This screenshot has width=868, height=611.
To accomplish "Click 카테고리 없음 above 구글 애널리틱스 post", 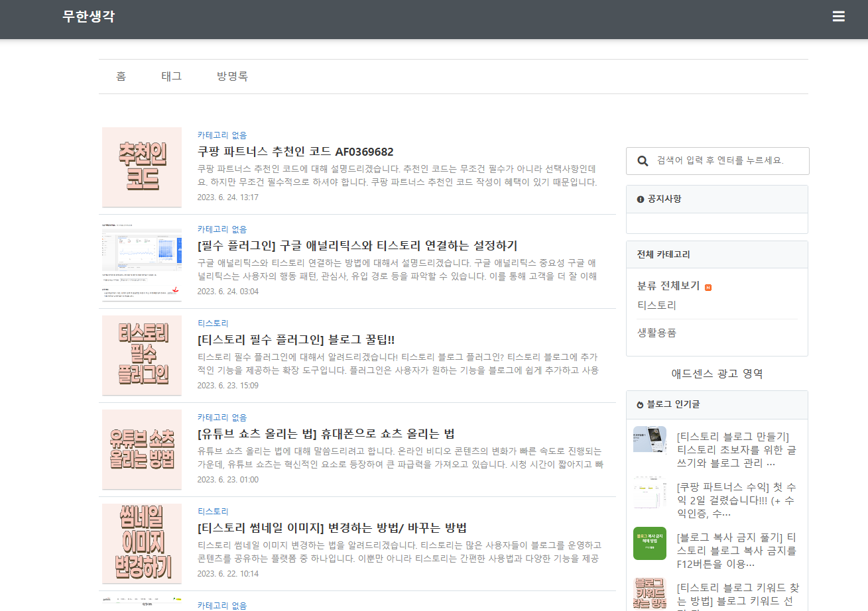I will click(222, 229).
